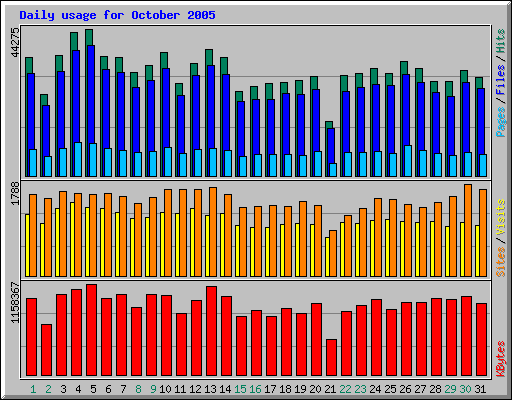Click day label 17 on the x-axis
512x400 pixels.
(x=270, y=389)
